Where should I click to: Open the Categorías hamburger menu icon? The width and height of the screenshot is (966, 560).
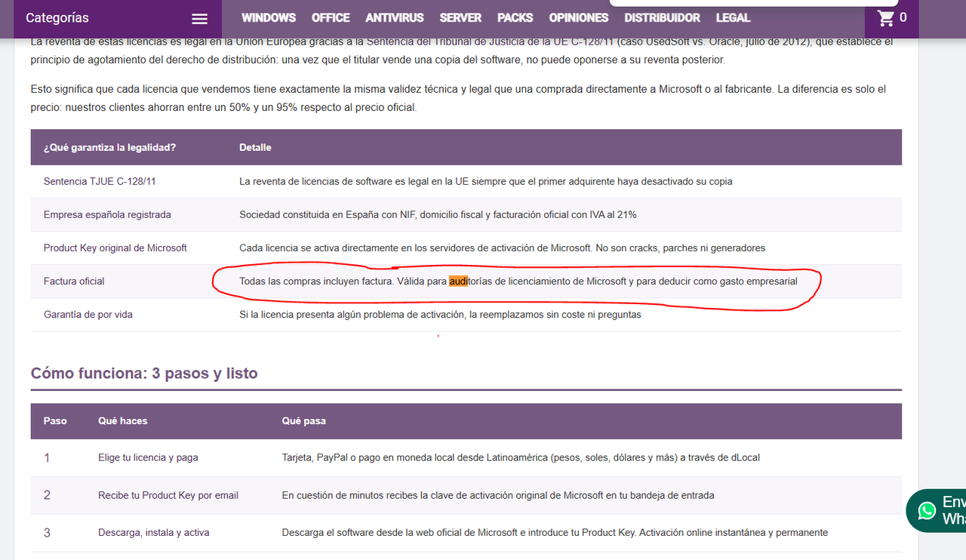199,19
